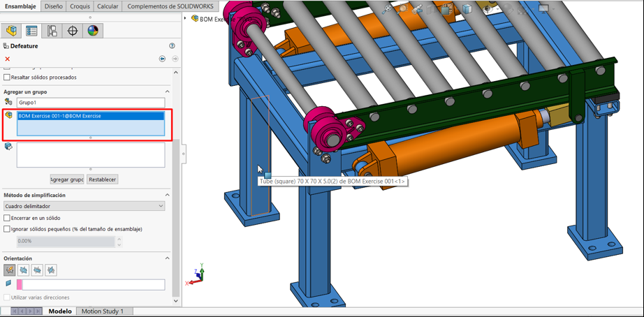Click the group name icon beside Grupo1
The width and height of the screenshot is (644, 317).
(x=8, y=102)
